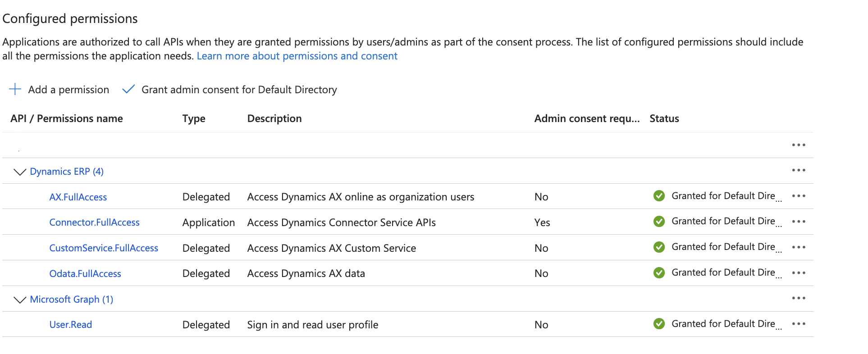Image resolution: width=868 pixels, height=354 pixels.
Task: Open the Odata.FullAccess permission
Action: pos(85,274)
